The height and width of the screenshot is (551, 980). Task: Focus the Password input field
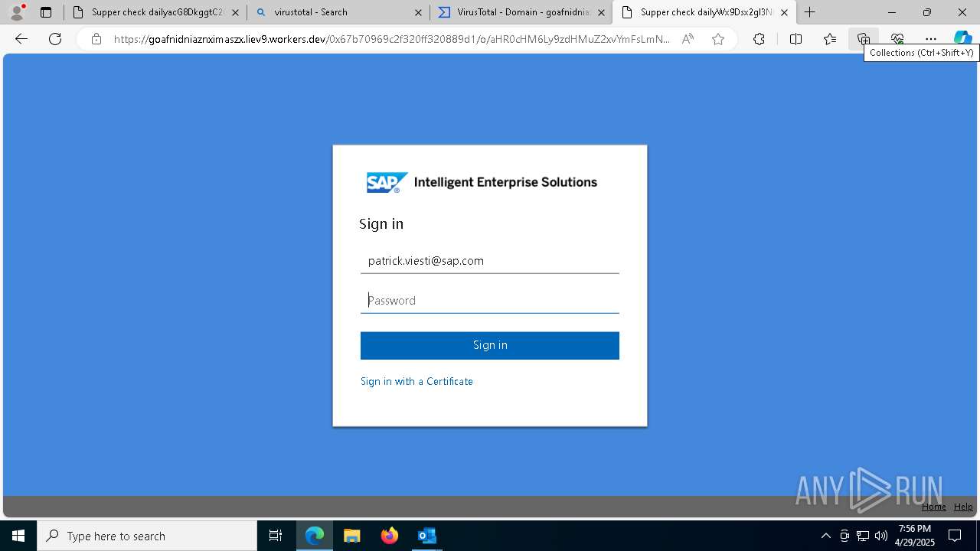coord(490,301)
